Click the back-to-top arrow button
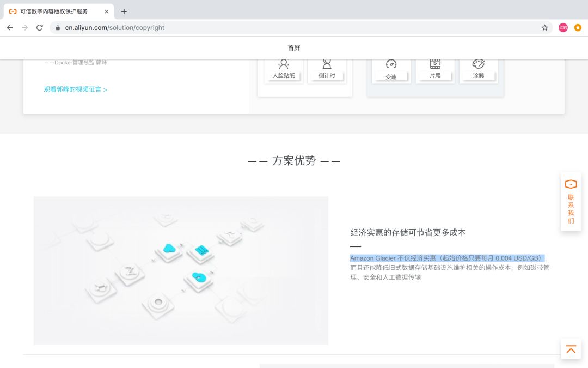The width and height of the screenshot is (588, 368). point(571,349)
